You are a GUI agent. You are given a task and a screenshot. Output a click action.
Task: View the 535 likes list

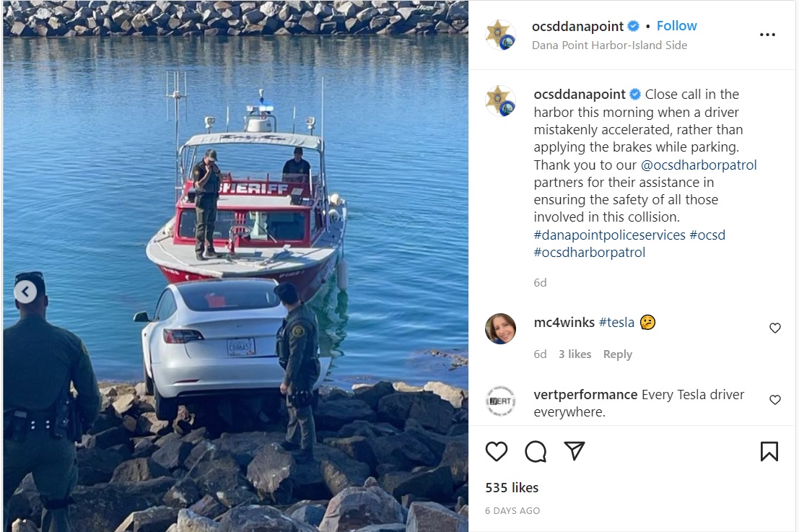(x=512, y=488)
